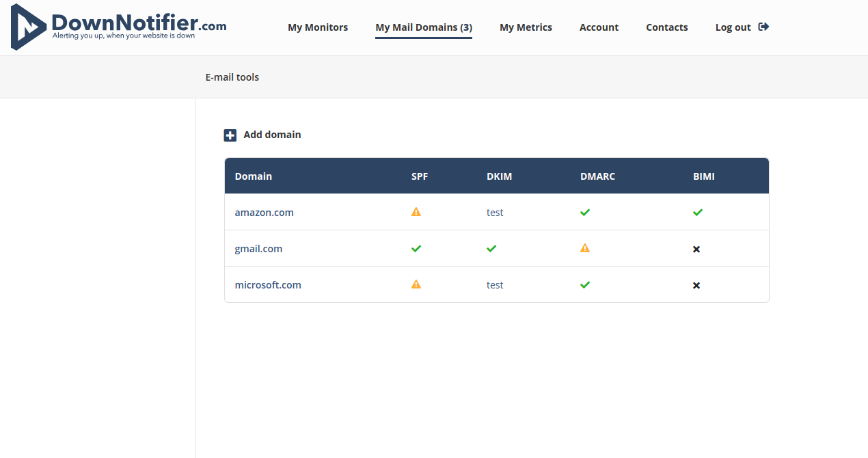This screenshot has height=458, width=868.
Task: Click gmail.com SPF green checkmark
Action: (x=416, y=249)
